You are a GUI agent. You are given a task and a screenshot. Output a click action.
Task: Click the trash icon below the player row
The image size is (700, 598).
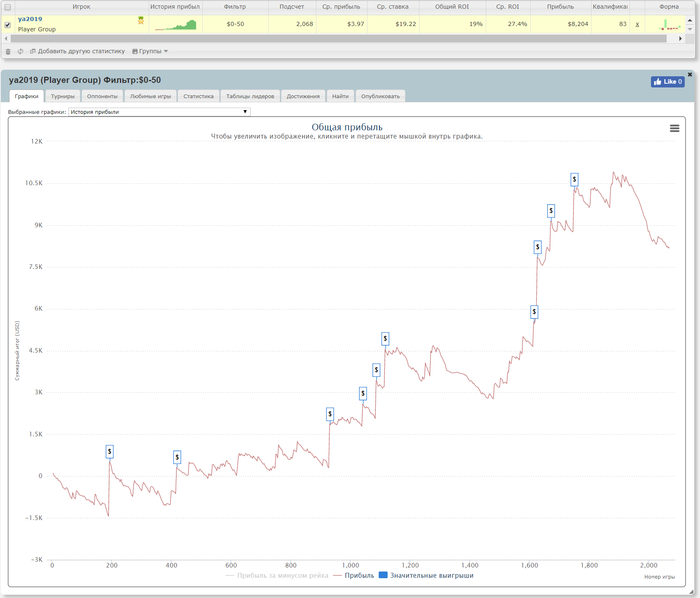pyautogui.click(x=8, y=51)
